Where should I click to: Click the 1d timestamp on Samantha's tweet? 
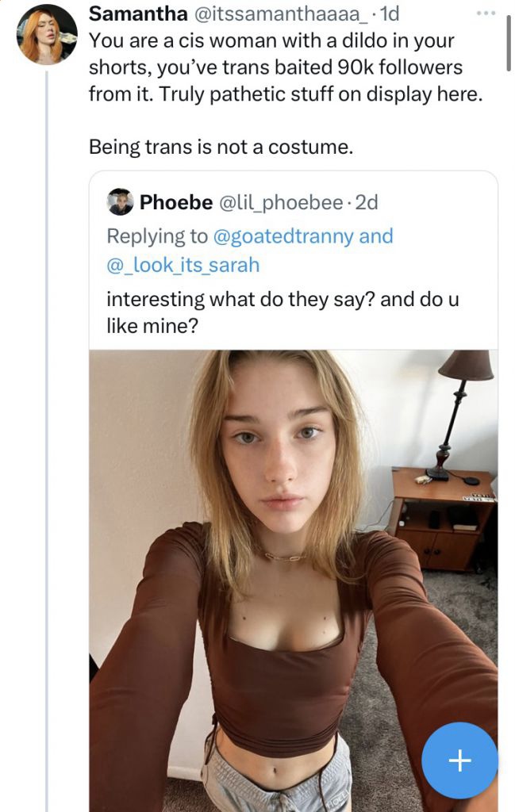tap(390, 13)
